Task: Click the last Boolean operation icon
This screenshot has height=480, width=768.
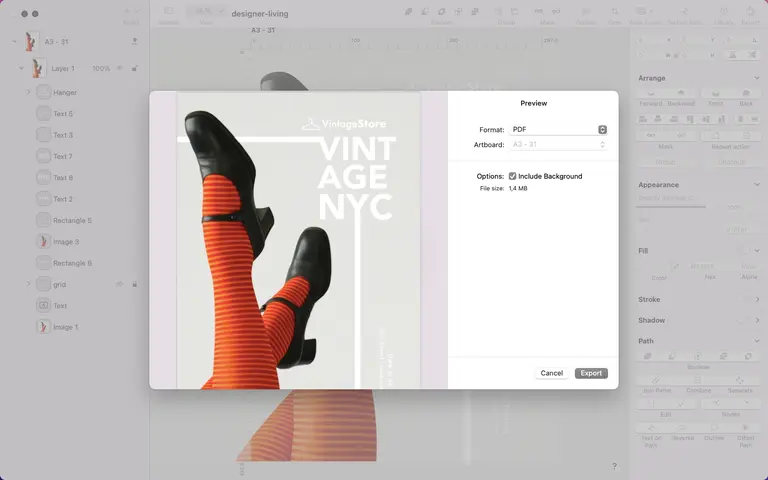Action: [x=748, y=356]
